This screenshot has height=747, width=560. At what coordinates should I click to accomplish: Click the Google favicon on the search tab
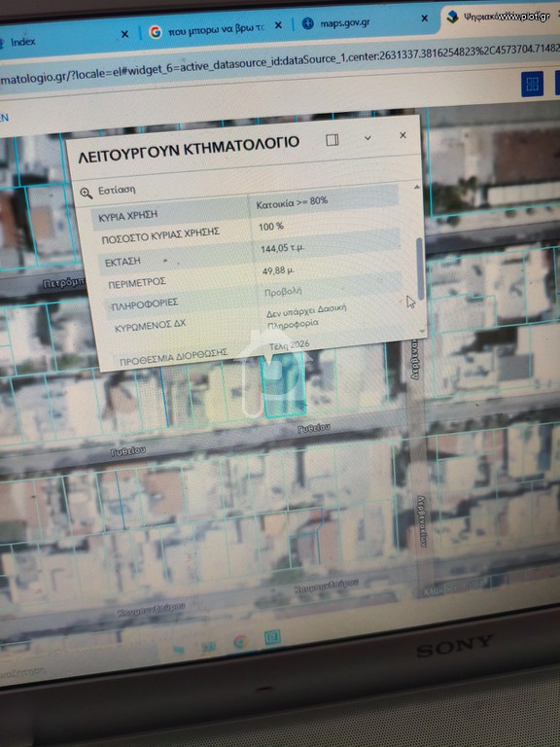[156, 32]
